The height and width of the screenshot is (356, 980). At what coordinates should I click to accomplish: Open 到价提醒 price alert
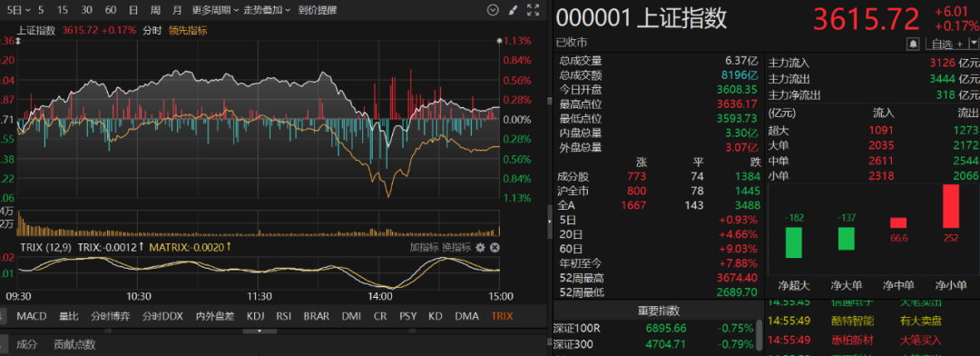pos(318,10)
